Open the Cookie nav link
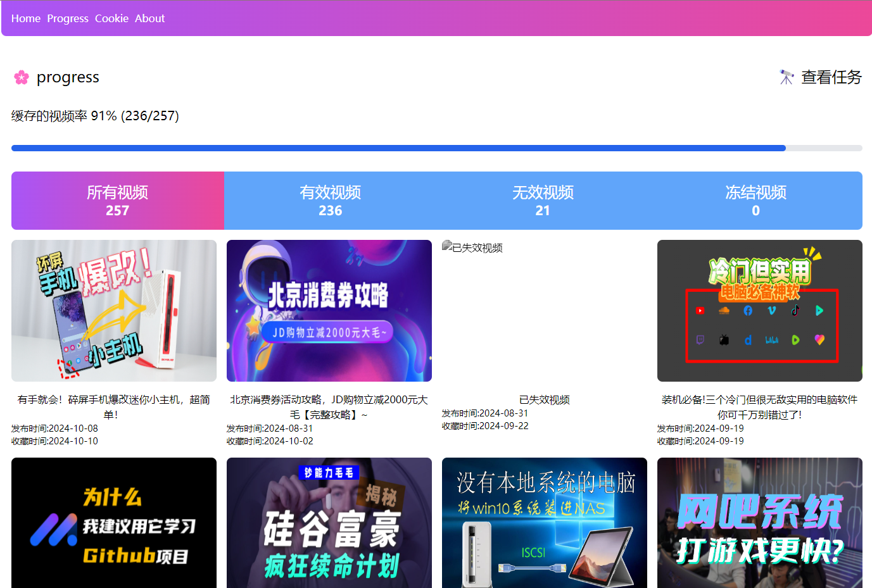 pyautogui.click(x=111, y=18)
